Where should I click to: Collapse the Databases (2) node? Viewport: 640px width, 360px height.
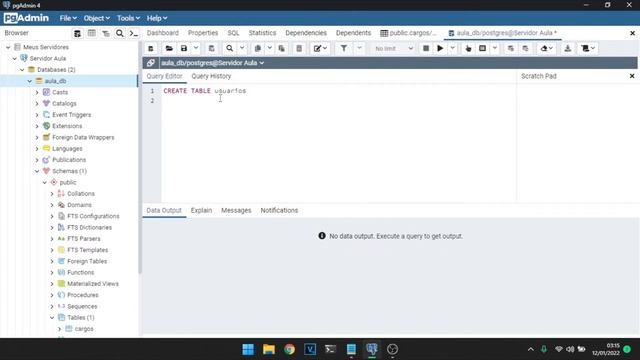click(22, 70)
